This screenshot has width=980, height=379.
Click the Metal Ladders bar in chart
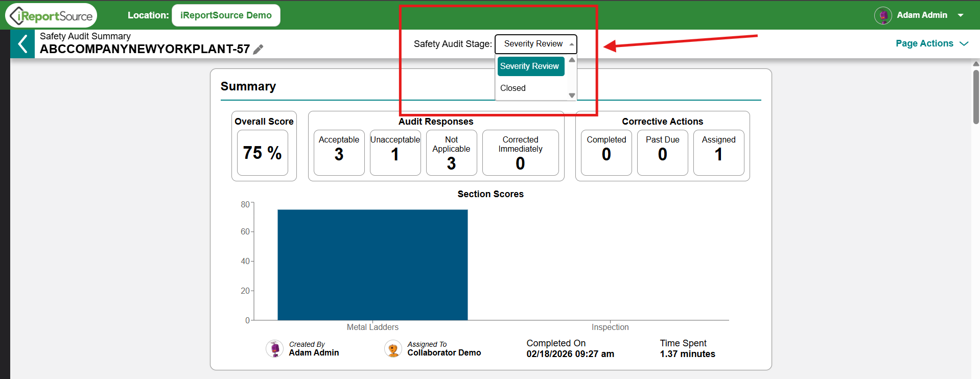coord(372,265)
